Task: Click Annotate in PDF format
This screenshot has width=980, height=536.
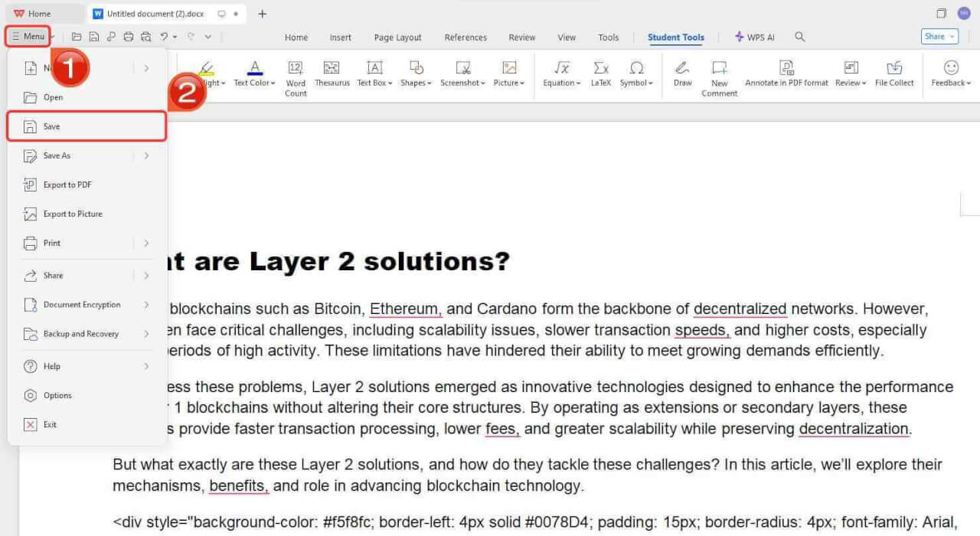Action: point(786,77)
